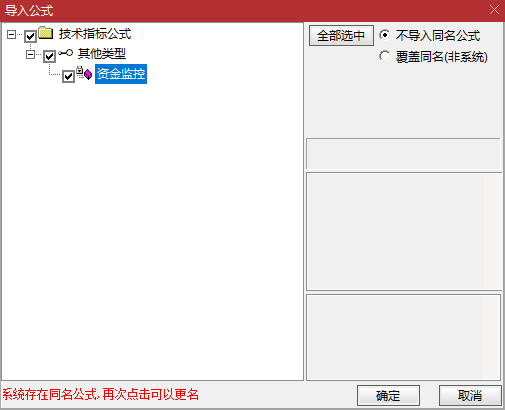Click the red 系统存在同名公式 status message
Screen dimensions: 505x410
tap(100, 394)
